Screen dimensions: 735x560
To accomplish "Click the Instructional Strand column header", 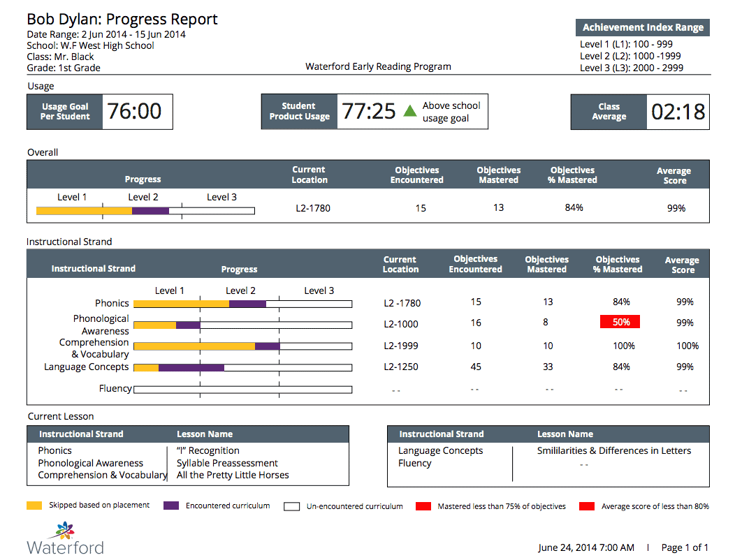I will [94, 269].
